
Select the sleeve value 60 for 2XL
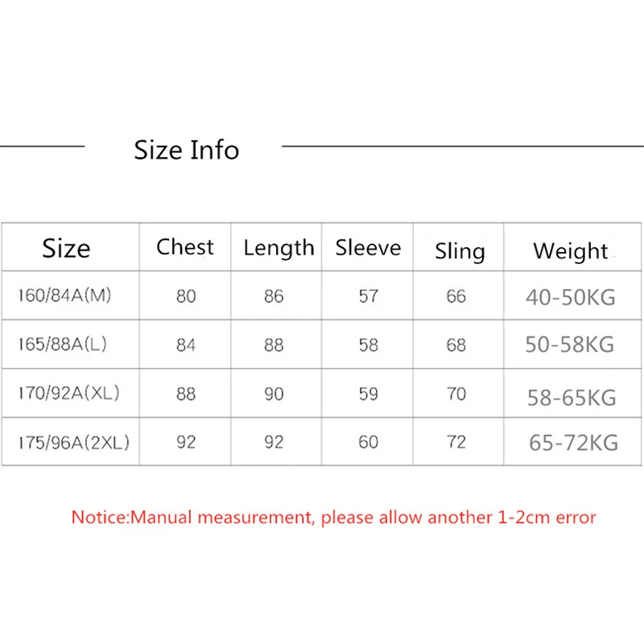pos(368,442)
